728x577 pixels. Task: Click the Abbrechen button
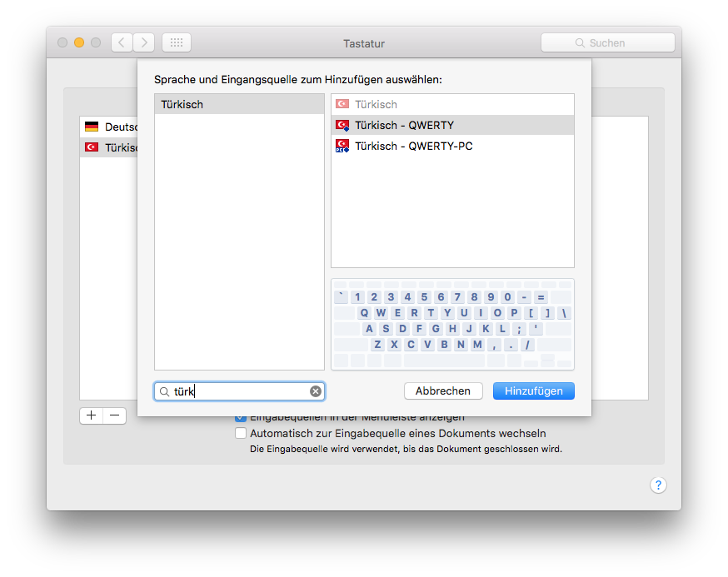tap(443, 390)
